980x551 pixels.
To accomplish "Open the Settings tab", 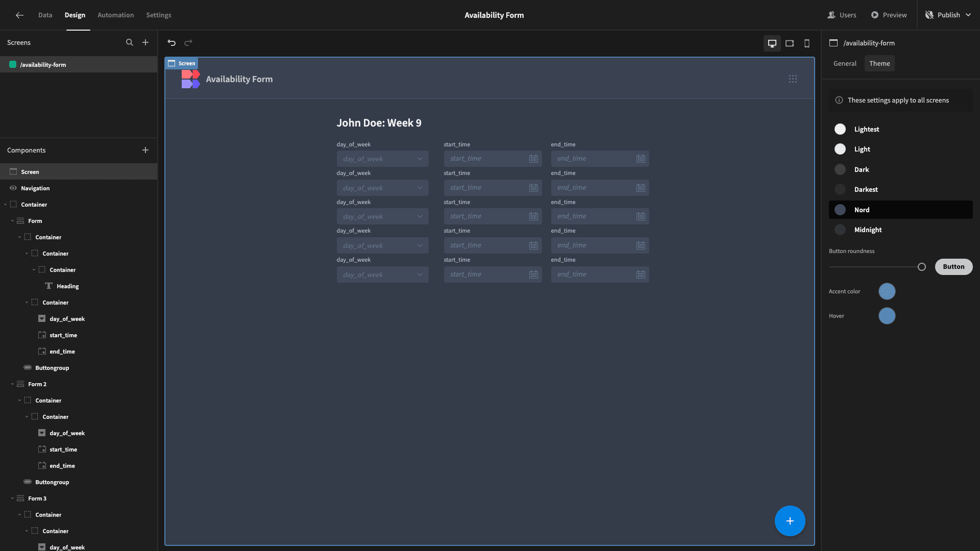I will pyautogui.click(x=159, y=15).
